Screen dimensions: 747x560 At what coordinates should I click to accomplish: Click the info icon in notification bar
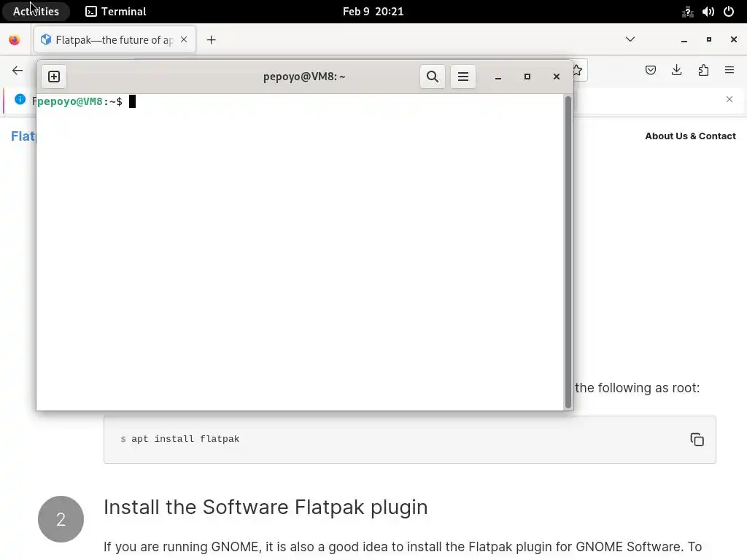tap(20, 99)
